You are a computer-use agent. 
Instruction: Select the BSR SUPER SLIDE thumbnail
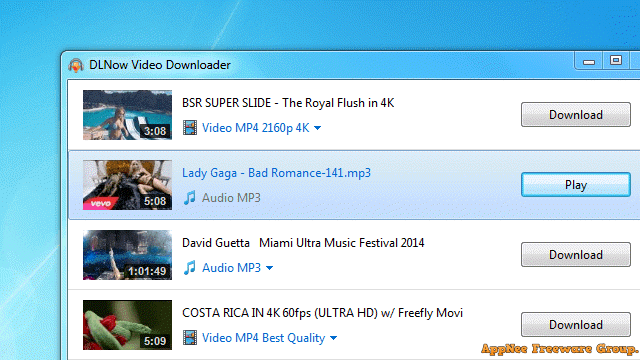pyautogui.click(x=127, y=115)
